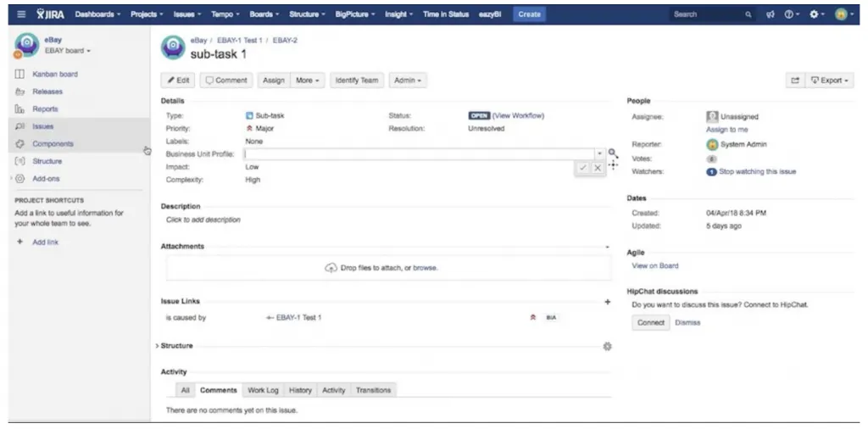Image resolution: width=868 pixels, height=429 pixels.
Task: Open the Structure menu in the top bar
Action: 307,14
